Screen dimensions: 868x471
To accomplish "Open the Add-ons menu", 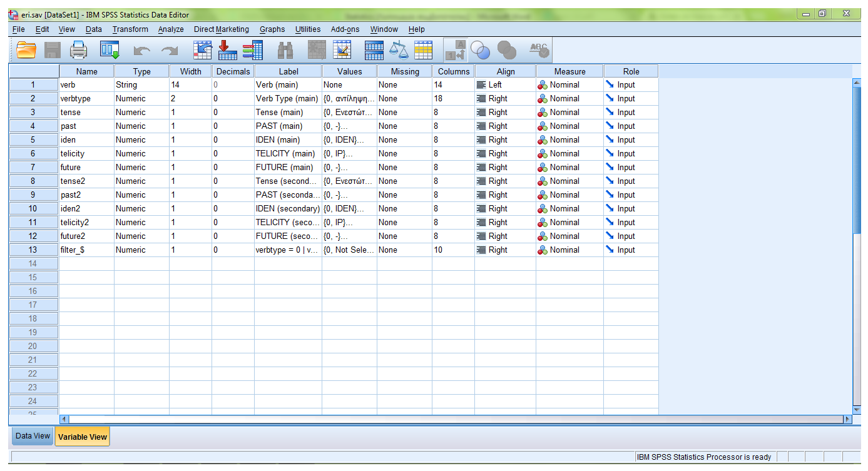I will point(345,29).
